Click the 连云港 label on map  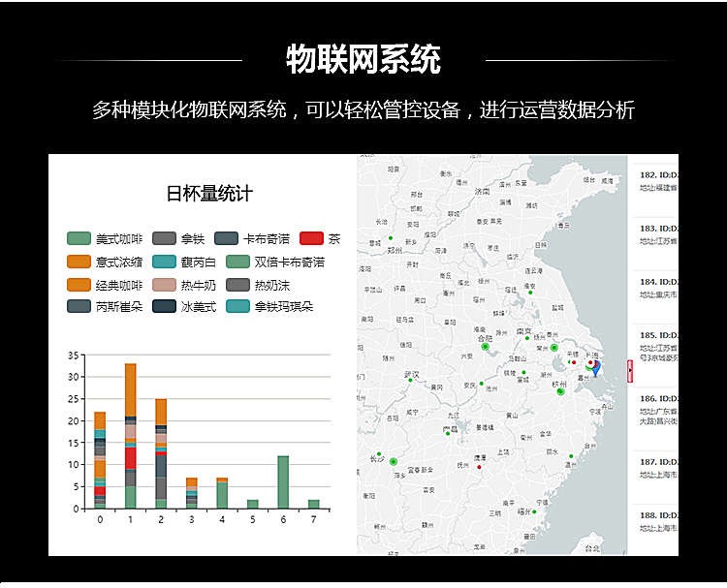coord(533,270)
